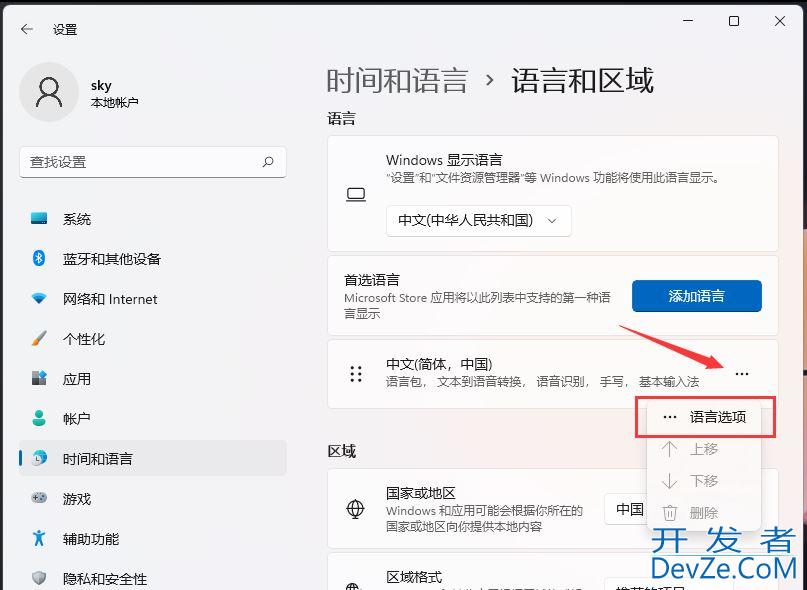Click the sky account avatar
This screenshot has width=807, height=590.
[49, 92]
